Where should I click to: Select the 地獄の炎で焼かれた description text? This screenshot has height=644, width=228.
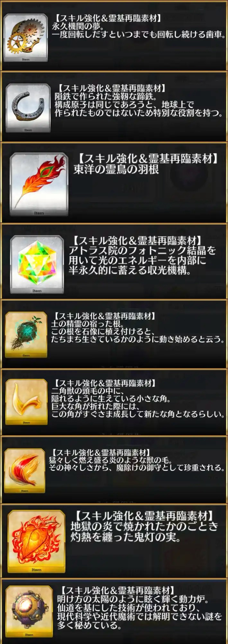144,532
